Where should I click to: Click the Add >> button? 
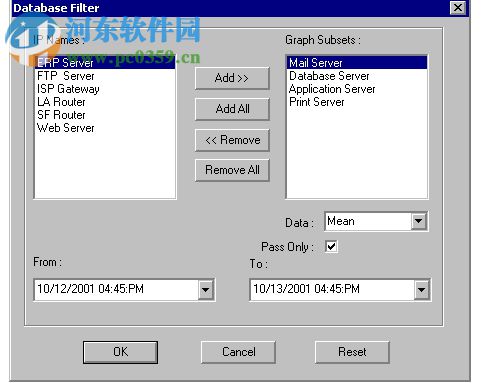232,78
